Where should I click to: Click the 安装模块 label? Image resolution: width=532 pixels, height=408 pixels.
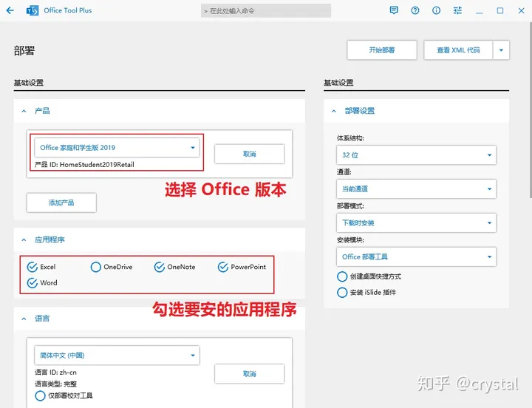pyautogui.click(x=350, y=240)
